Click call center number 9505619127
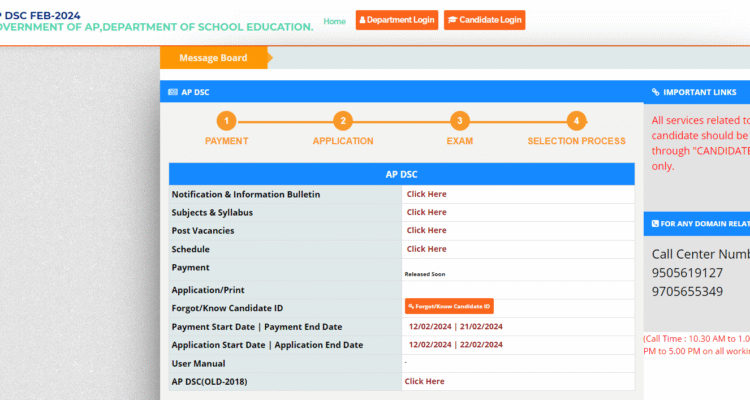750x400 pixels. tap(685, 272)
